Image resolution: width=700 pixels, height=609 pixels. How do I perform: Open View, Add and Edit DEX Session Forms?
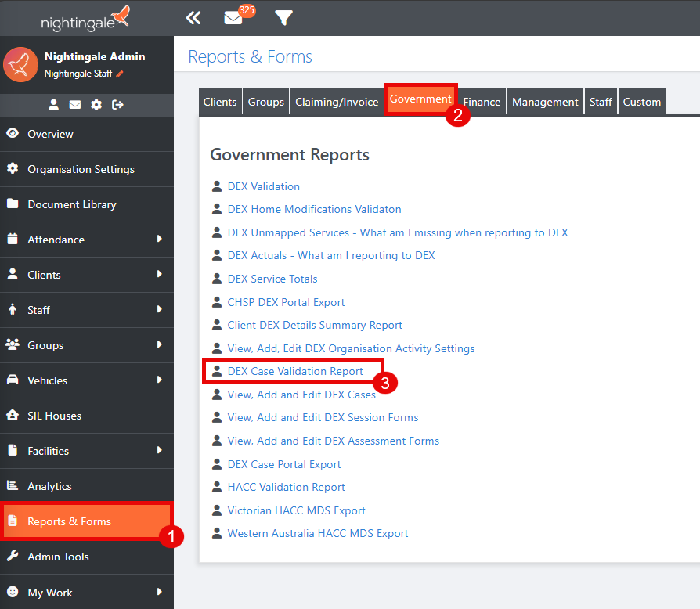323,417
